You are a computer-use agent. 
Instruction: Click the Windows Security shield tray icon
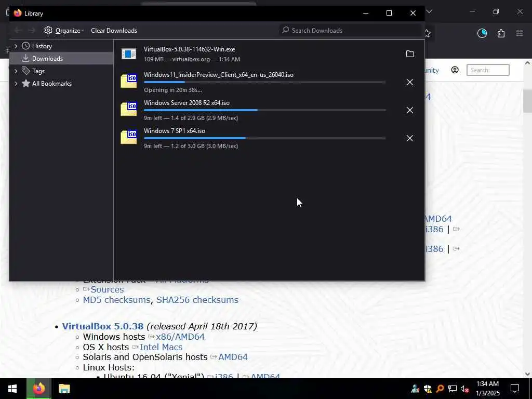coord(428,389)
